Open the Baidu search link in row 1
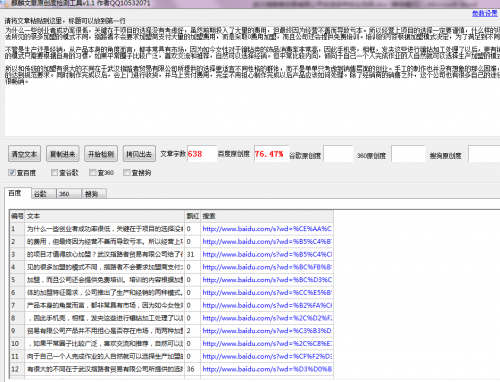The image size is (500, 382). pyautogui.click(x=267, y=229)
